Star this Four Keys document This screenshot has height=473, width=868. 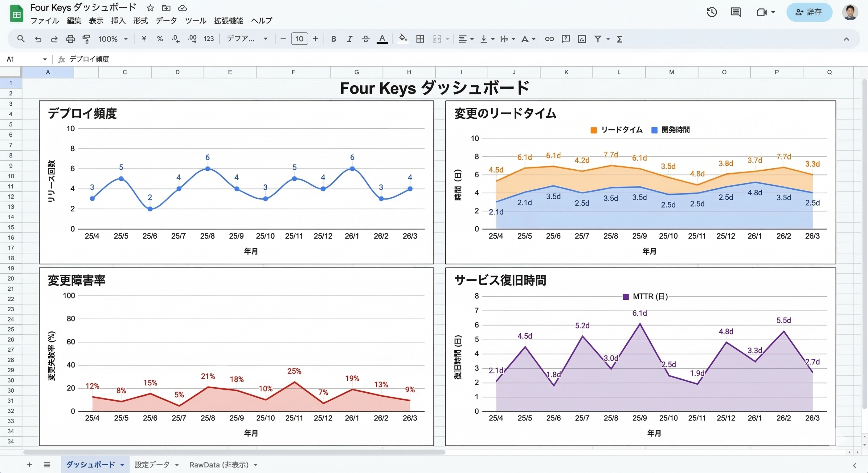[x=150, y=8]
